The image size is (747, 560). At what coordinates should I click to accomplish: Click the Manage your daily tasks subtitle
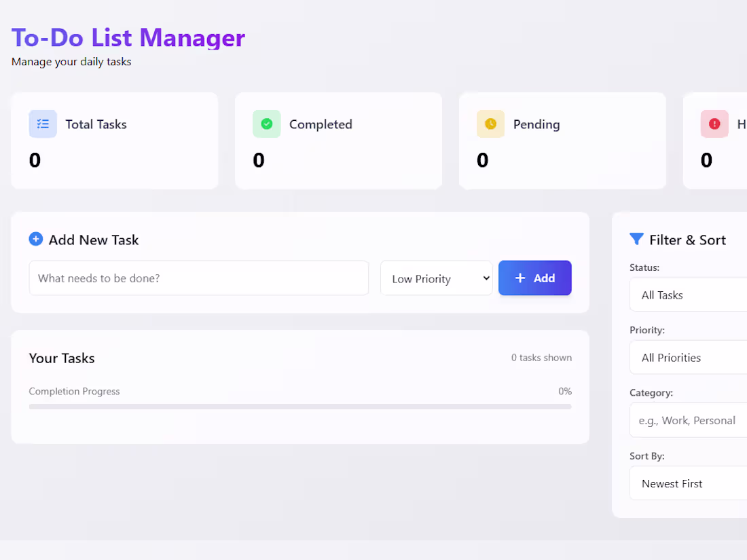pos(71,61)
